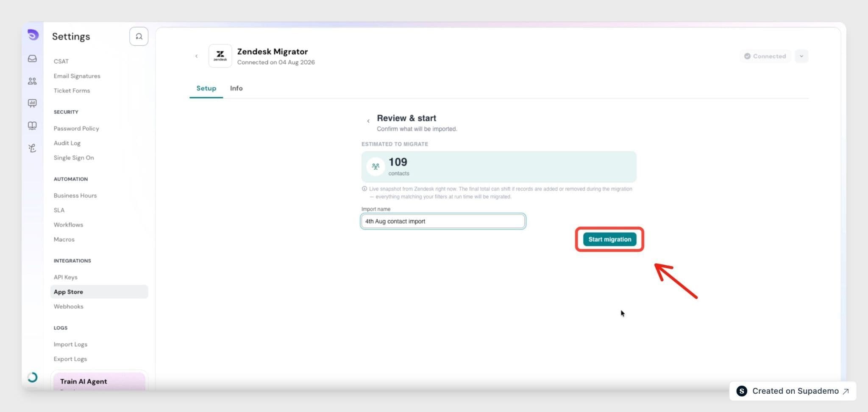Image resolution: width=868 pixels, height=412 pixels.
Task: Open the knowledge base book icon
Action: (32, 126)
